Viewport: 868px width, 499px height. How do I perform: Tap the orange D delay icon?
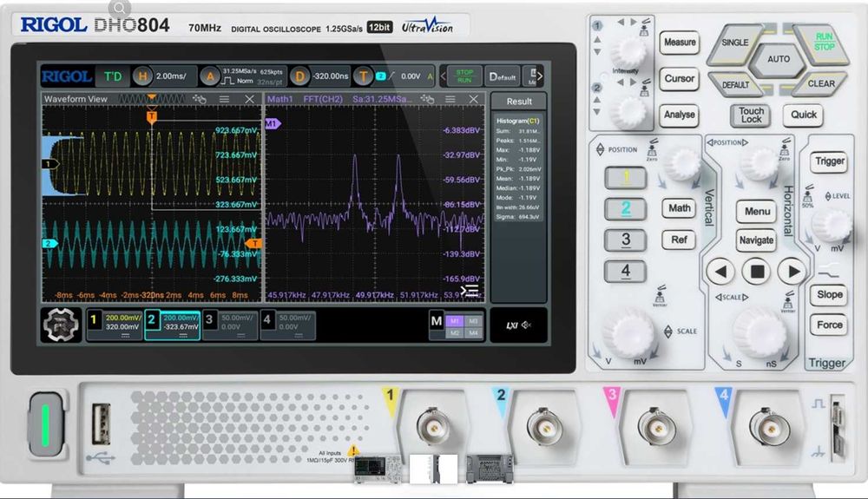pos(299,76)
